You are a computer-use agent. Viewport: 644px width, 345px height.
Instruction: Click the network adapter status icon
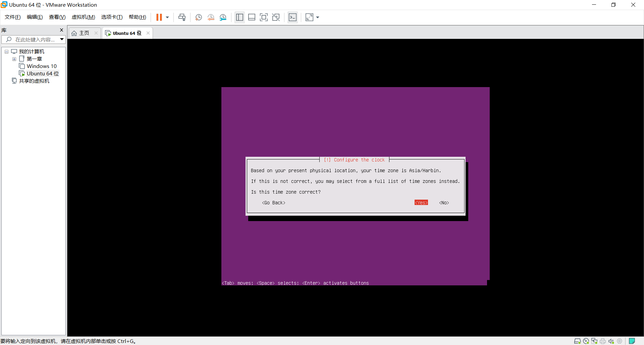click(594, 341)
